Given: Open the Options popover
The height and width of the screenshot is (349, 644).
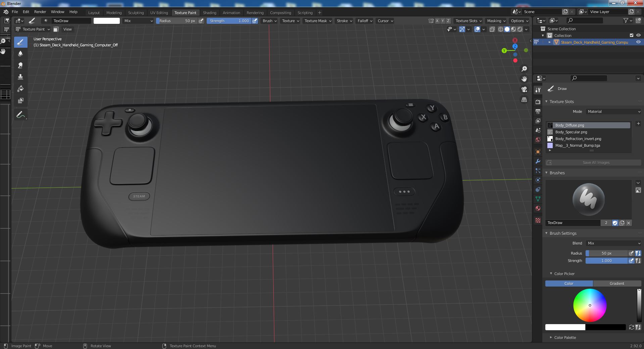Looking at the screenshot, I should tap(519, 21).
